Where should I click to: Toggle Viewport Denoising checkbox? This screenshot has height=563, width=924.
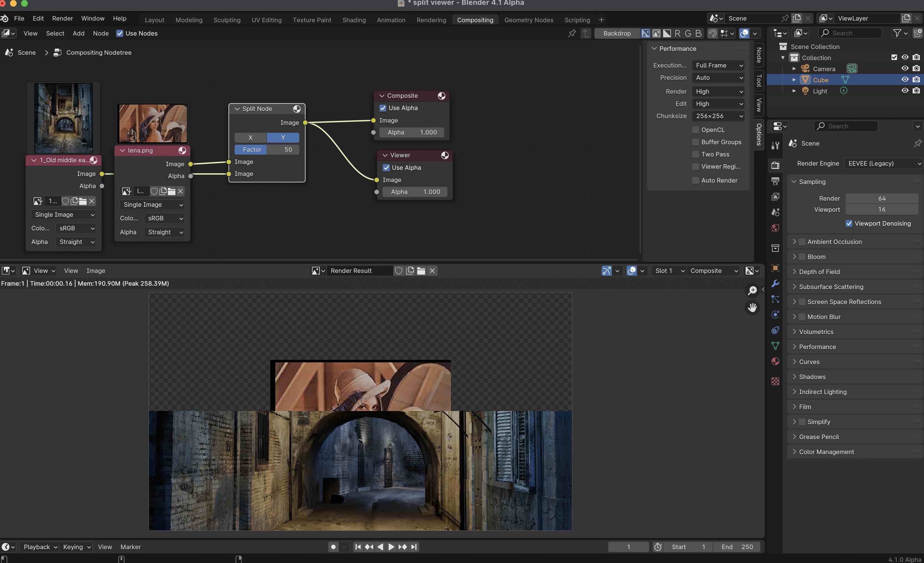point(849,223)
